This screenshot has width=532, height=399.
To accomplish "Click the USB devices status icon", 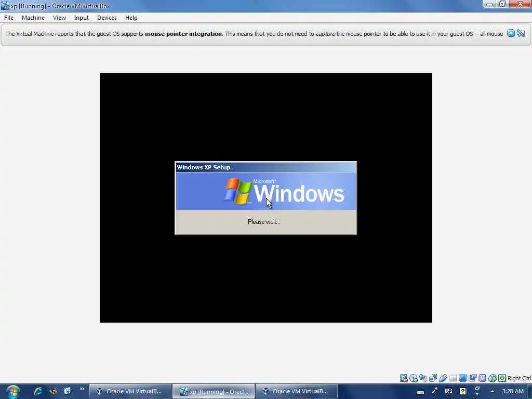I will (x=443, y=378).
